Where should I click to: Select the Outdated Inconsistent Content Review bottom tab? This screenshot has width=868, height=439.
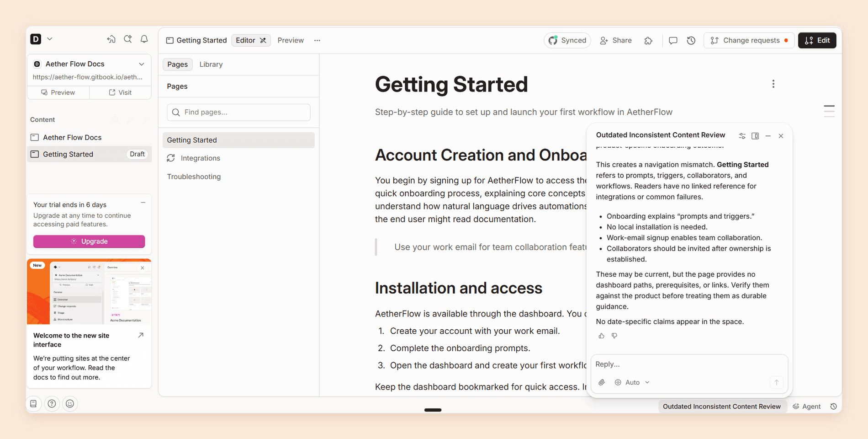pos(722,407)
